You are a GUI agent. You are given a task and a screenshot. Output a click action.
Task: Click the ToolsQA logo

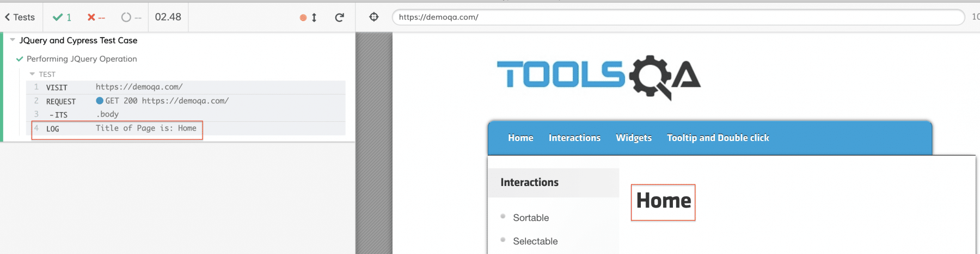coord(598,77)
